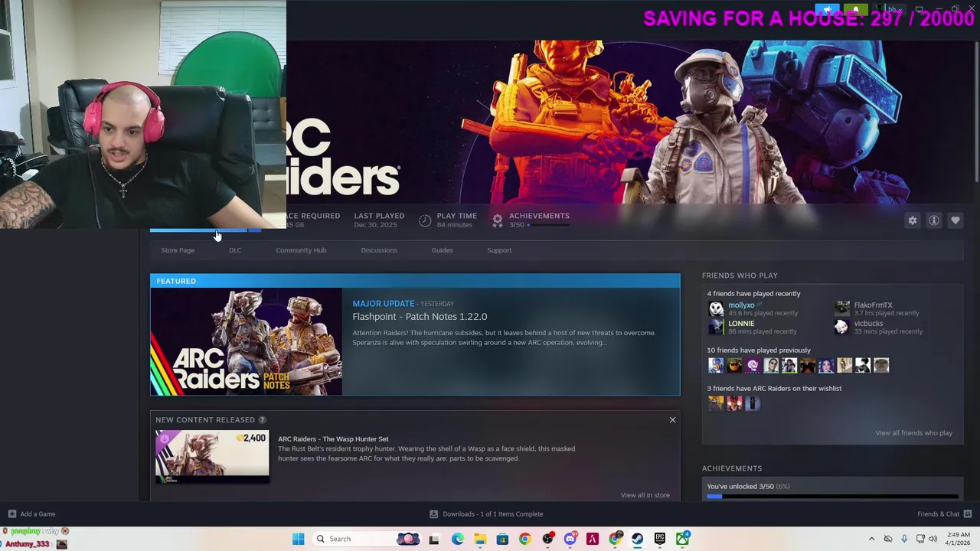Click the FEATURED banner label
Image resolution: width=980 pixels, height=551 pixels.
(176, 281)
